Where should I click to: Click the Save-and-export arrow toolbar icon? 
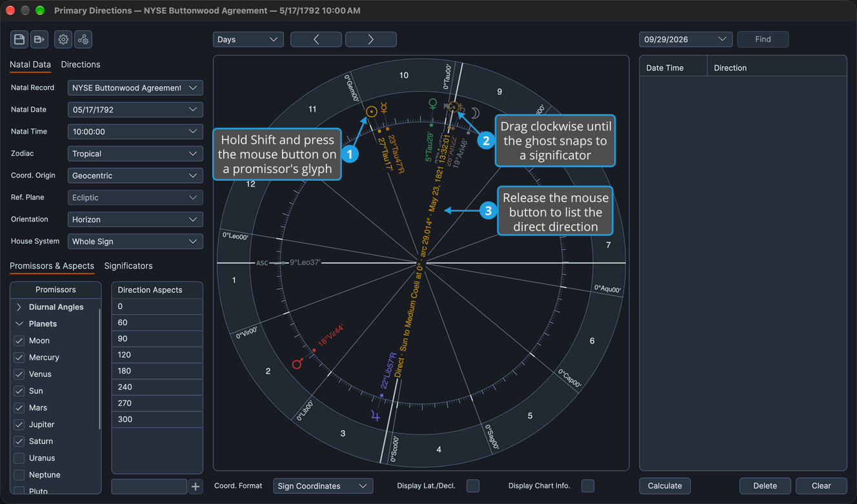(x=39, y=39)
